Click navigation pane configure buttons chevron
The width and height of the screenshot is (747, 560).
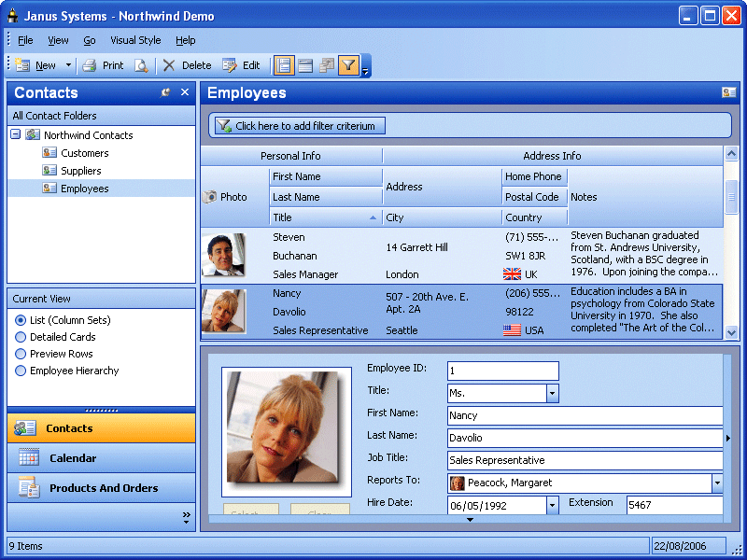point(186,518)
